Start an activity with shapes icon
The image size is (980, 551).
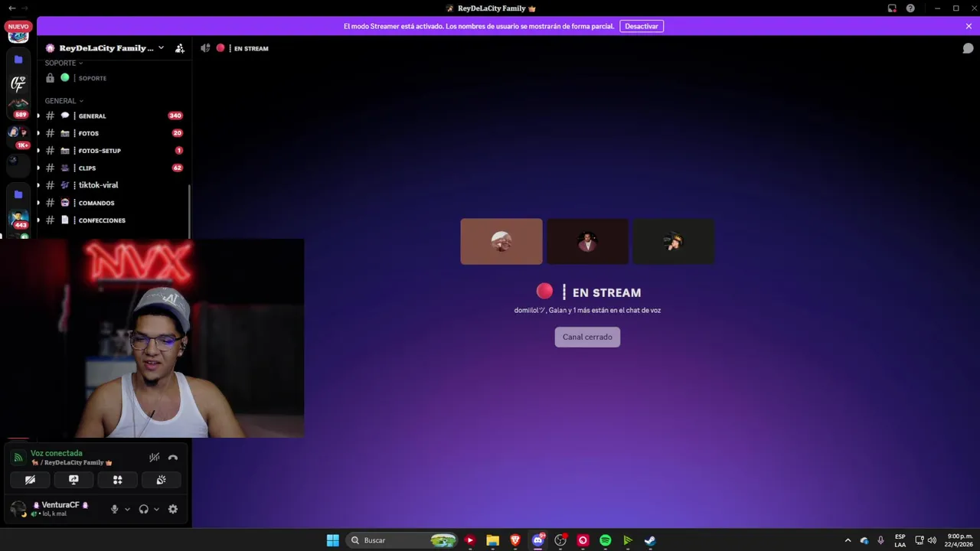117,480
